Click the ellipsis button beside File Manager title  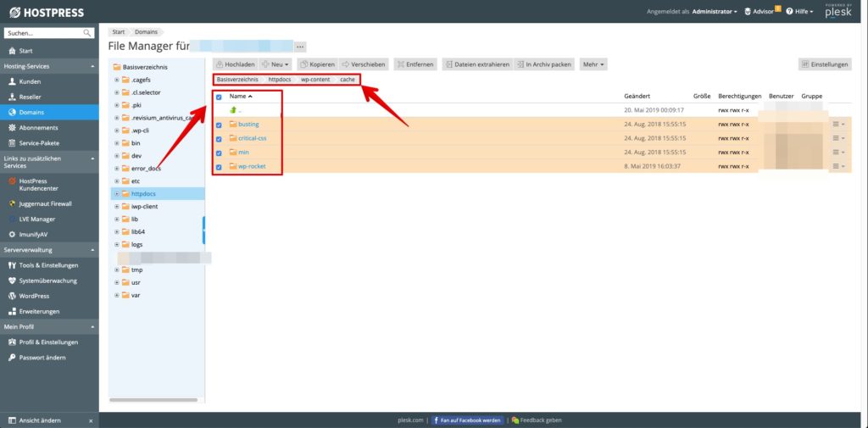[x=299, y=47]
